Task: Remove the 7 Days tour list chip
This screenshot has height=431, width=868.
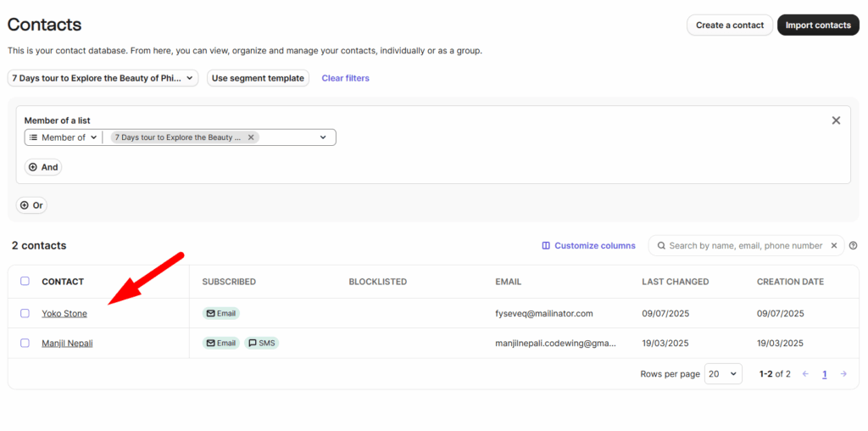Action: (x=251, y=137)
